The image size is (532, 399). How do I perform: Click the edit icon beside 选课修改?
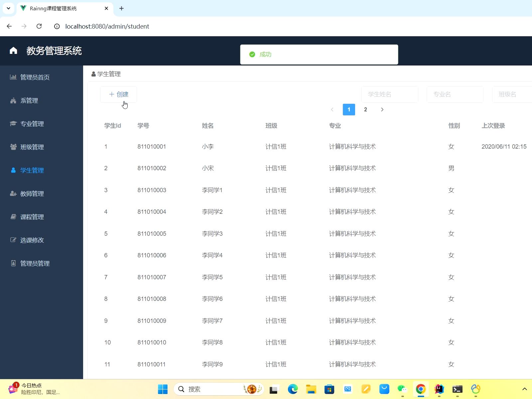point(13,240)
